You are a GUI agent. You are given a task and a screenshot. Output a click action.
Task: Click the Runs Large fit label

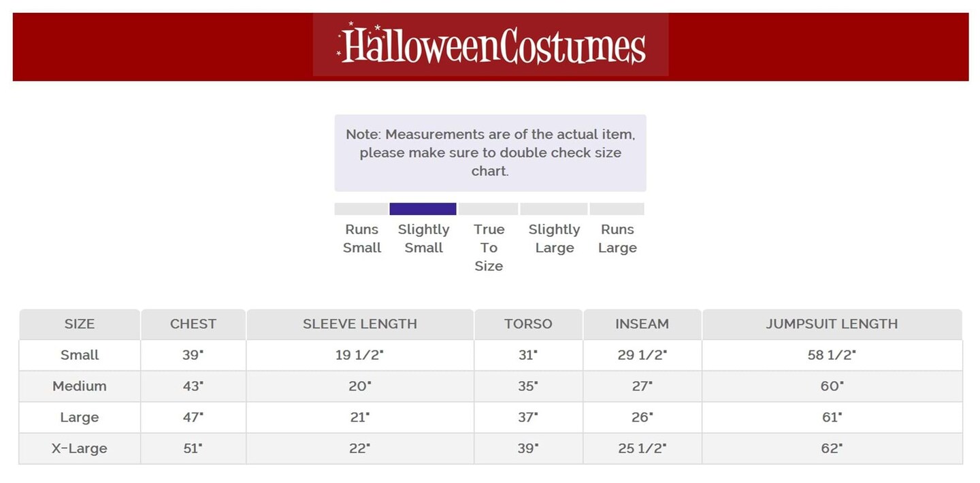coord(617,239)
